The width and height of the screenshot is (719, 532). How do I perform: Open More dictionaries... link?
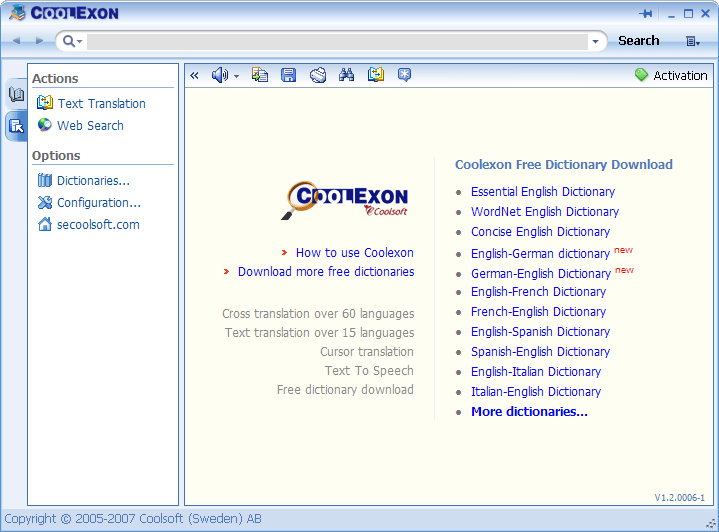coord(529,412)
